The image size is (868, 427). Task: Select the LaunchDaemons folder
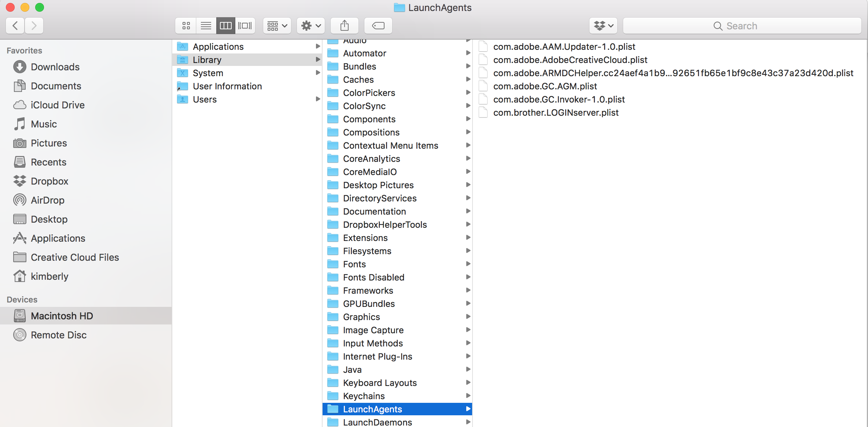tap(377, 422)
